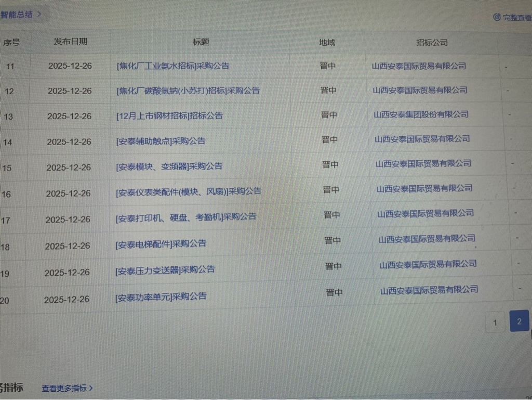Select serial number 11 cell
This screenshot has width=532, height=400.
pos(10,66)
